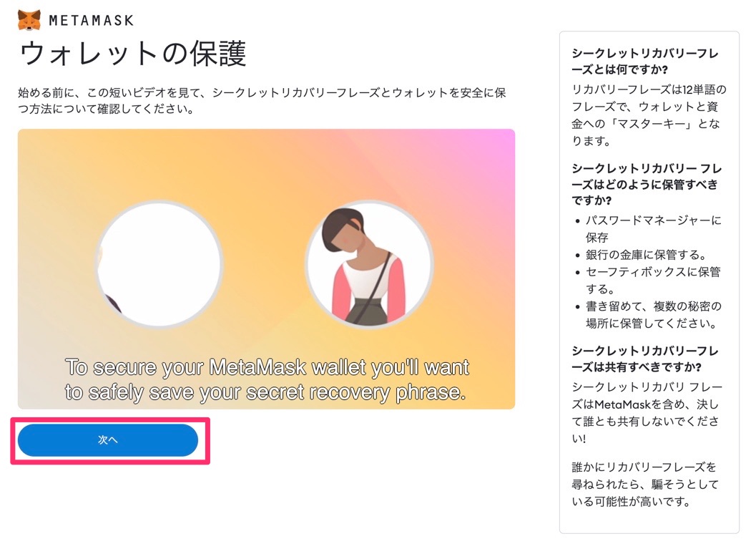Click the MetaMask fox logo icon
The width and height of the screenshot is (756, 549).
[29, 20]
